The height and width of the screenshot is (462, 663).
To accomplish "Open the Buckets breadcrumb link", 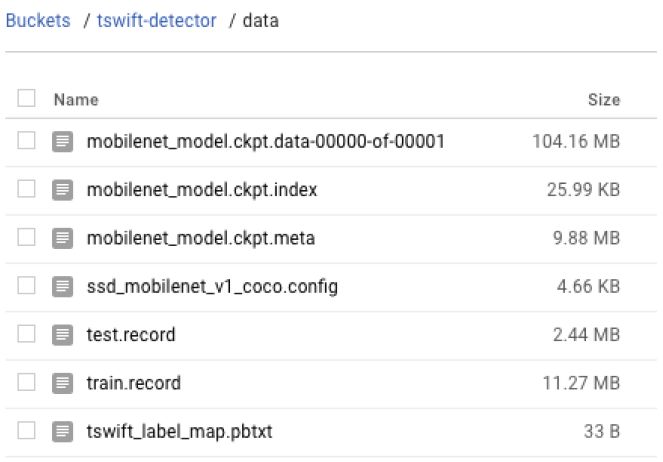I will click(x=38, y=20).
